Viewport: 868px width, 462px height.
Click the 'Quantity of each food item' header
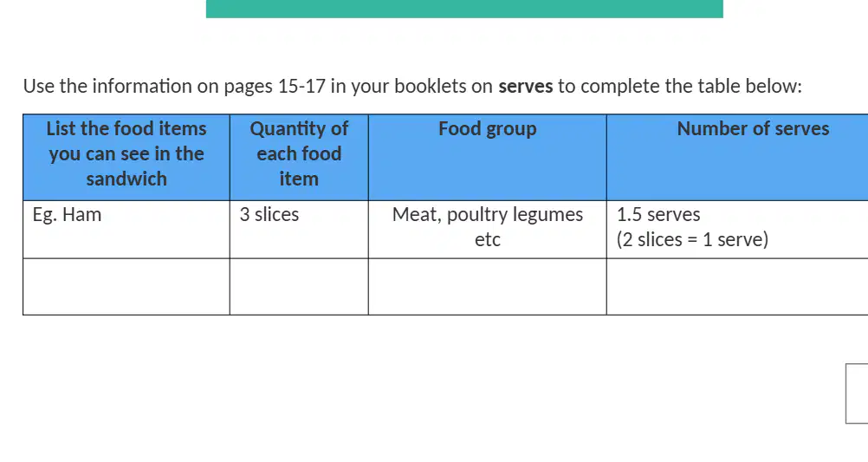[x=299, y=158]
